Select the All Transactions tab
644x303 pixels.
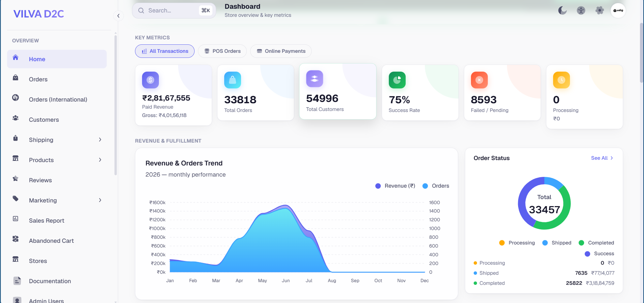click(165, 51)
